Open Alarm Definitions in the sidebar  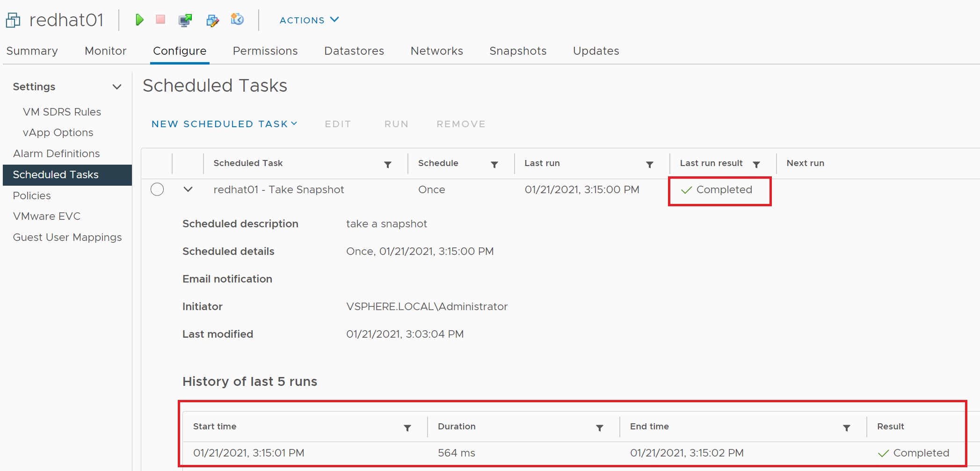[56, 153]
